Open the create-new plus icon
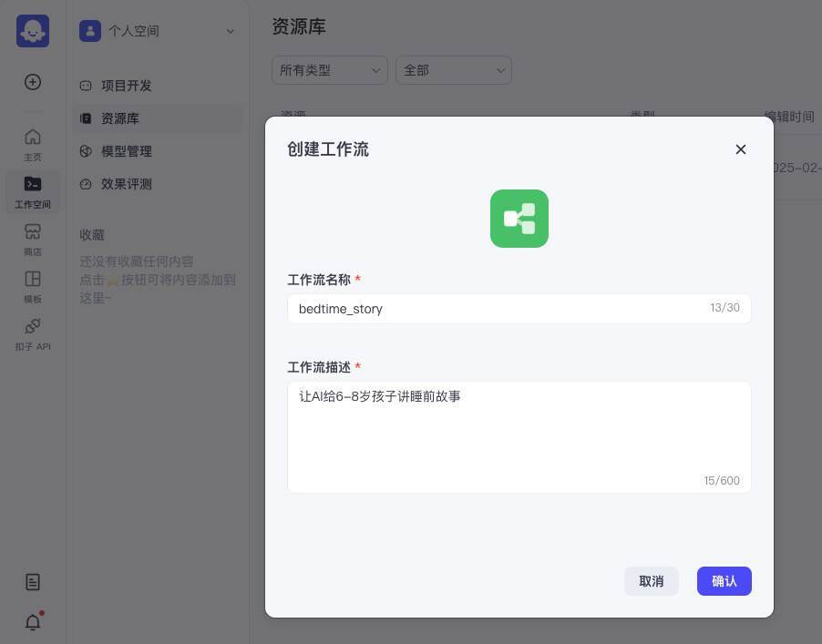This screenshot has width=822, height=644. point(33,82)
